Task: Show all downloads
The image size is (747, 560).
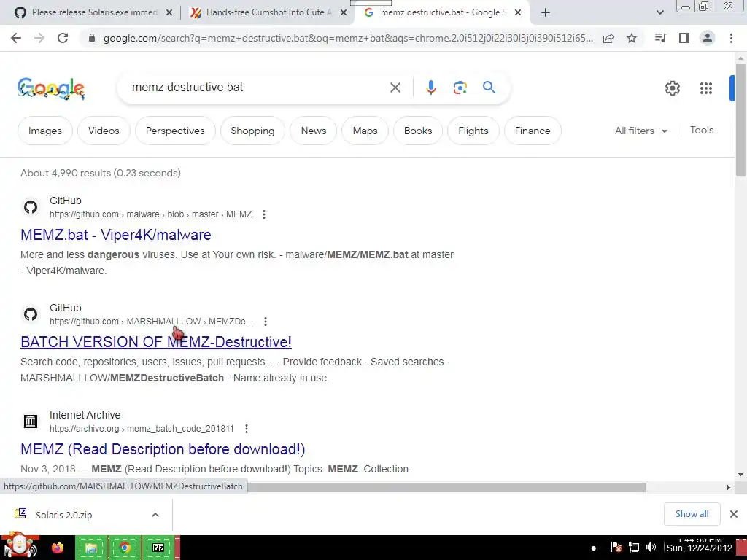Action: pyautogui.click(x=692, y=514)
